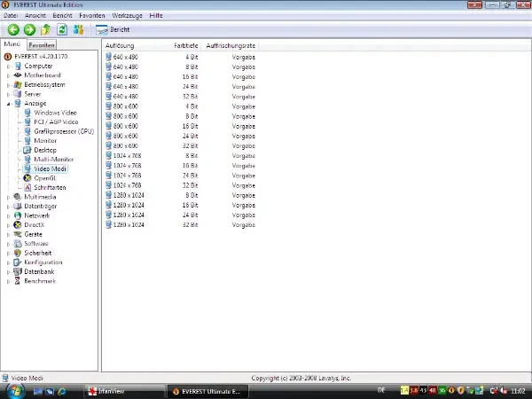Screen dimensions: 532x399
Task: Open the Ansicht menu
Action: point(36,16)
